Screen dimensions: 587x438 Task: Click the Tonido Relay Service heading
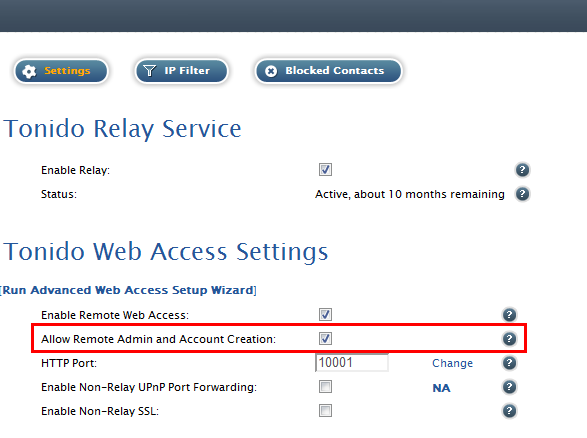coord(122,129)
